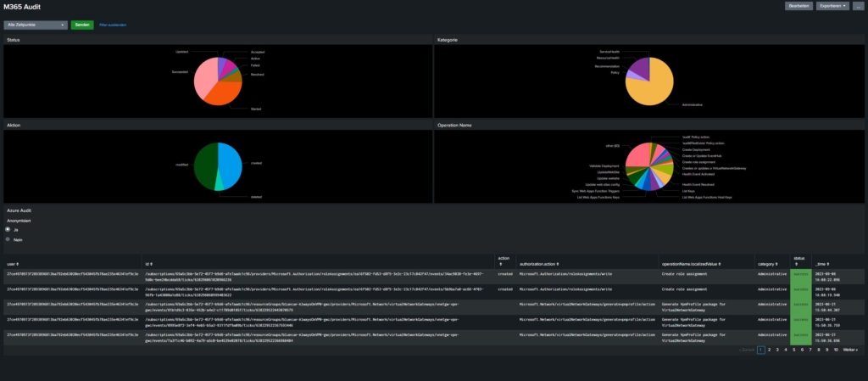
Task: Open the more options ellipsis button
Action: (859, 6)
